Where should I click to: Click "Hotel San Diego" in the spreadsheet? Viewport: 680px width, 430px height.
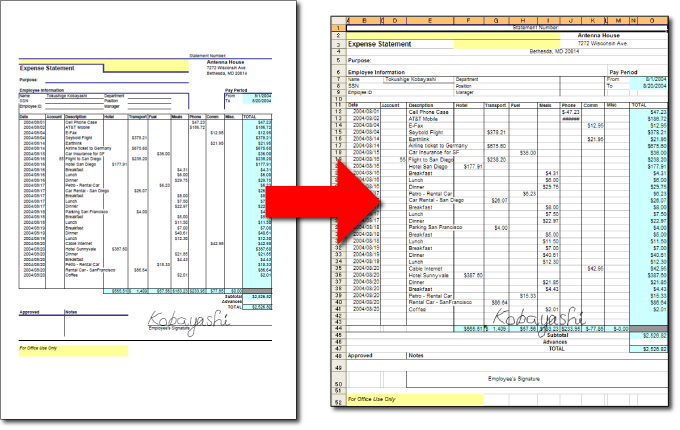coord(428,166)
